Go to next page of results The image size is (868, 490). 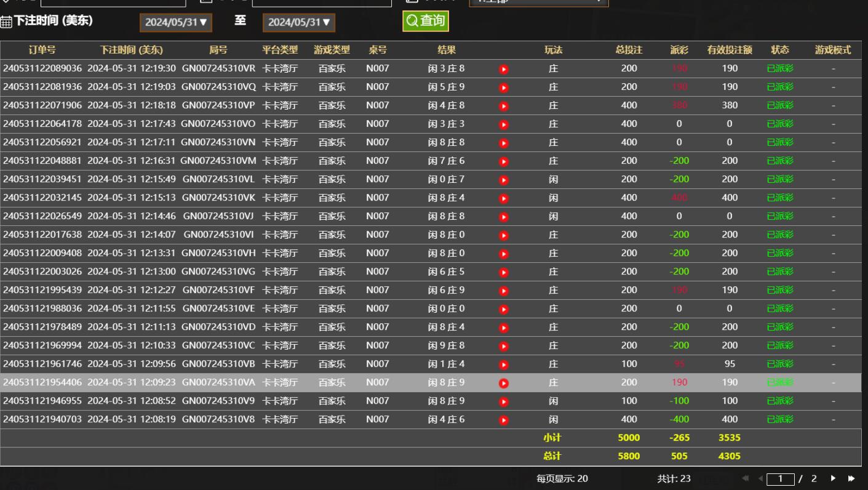pyautogui.click(x=833, y=478)
